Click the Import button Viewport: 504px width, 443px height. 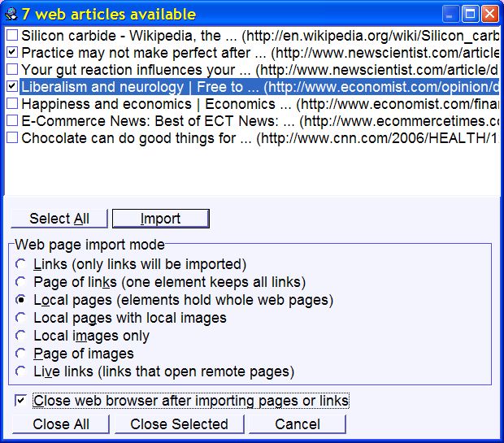click(x=160, y=219)
